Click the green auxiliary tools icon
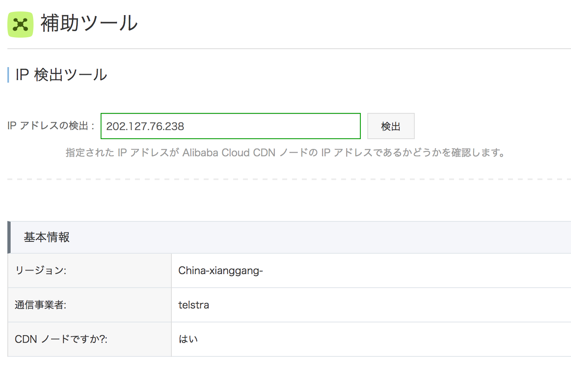 click(20, 25)
